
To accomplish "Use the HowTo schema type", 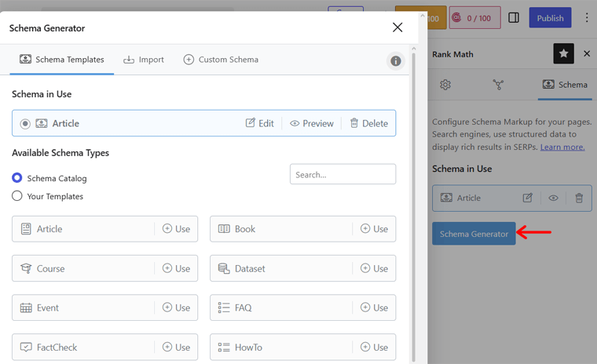I will point(374,348).
